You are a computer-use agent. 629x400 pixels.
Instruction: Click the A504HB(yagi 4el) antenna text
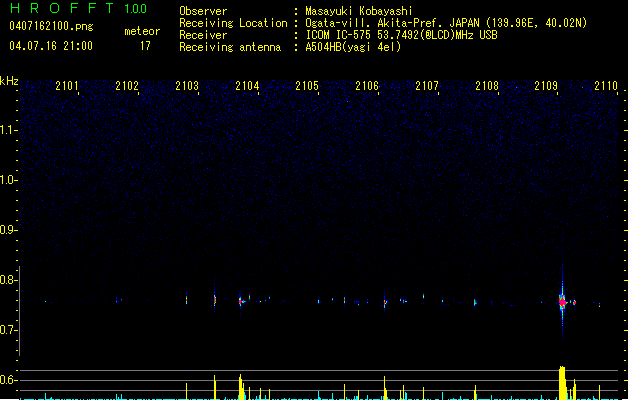[353, 47]
